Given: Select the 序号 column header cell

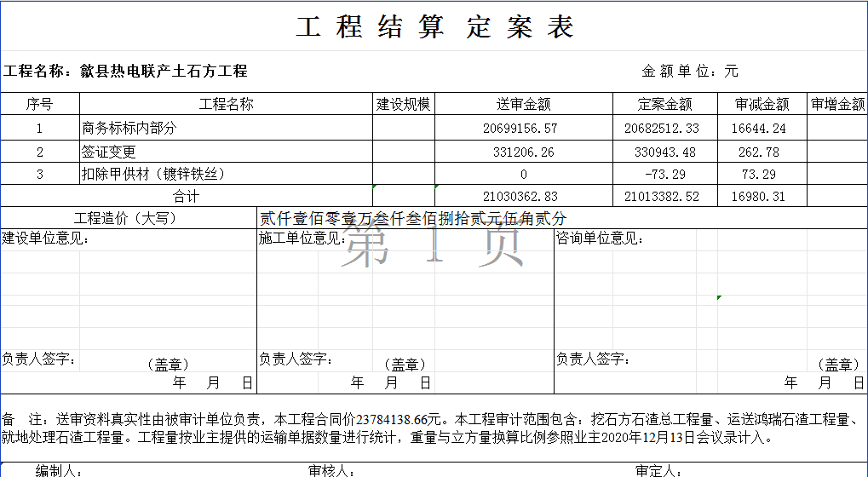Looking at the screenshot, I should (40, 104).
